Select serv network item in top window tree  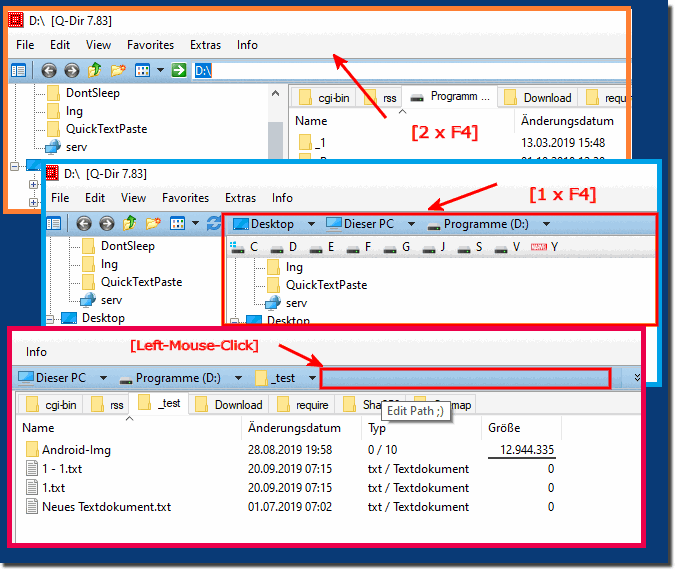66,147
